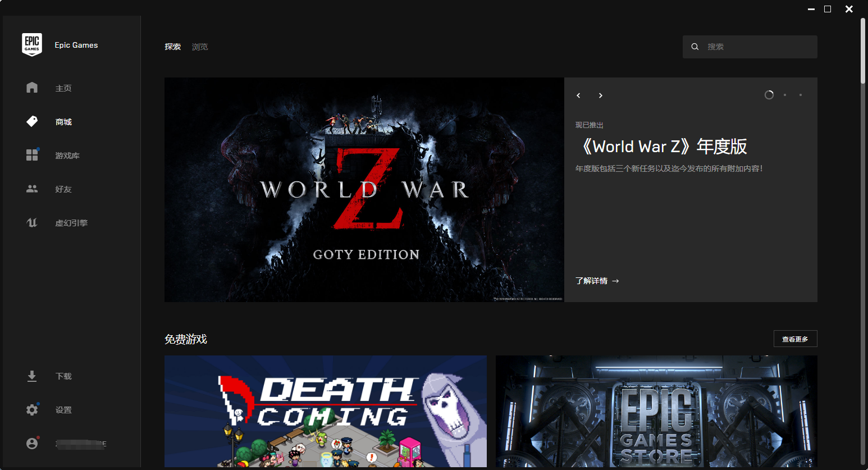Switch to the 探索 tab
The image size is (868, 470).
click(x=173, y=47)
